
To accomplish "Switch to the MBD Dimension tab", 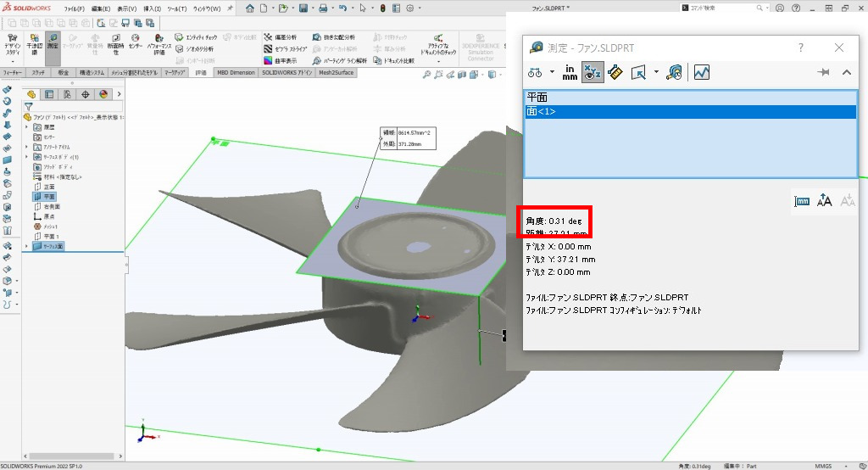I will click(x=236, y=73).
